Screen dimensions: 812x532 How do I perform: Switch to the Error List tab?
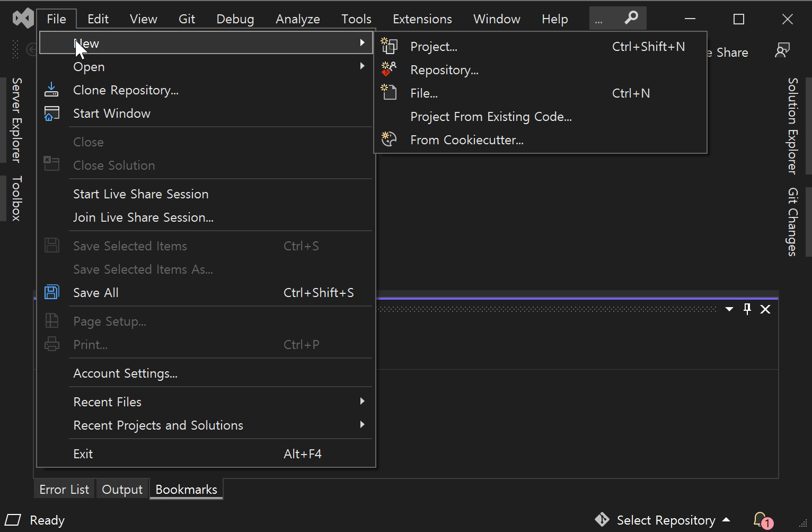(x=64, y=489)
